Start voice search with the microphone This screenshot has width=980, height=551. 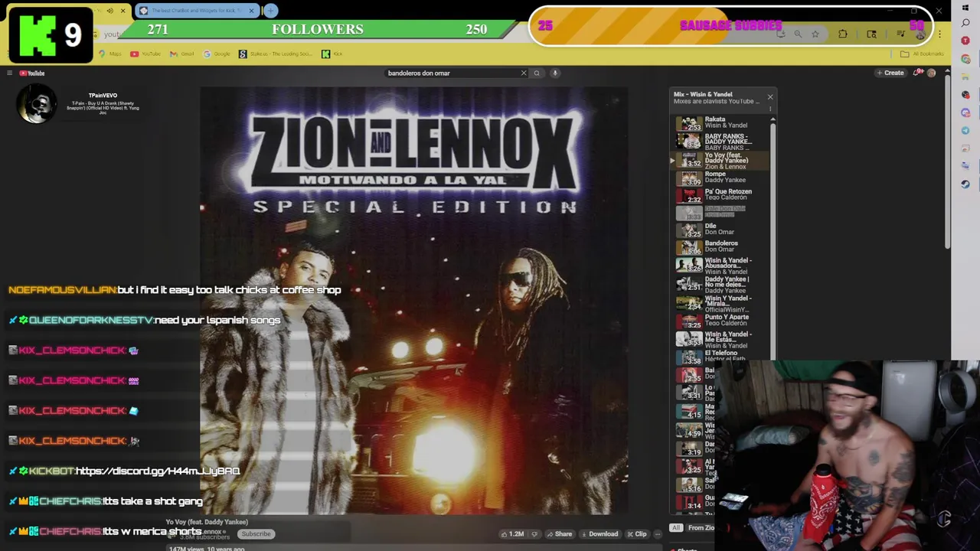[x=555, y=73]
